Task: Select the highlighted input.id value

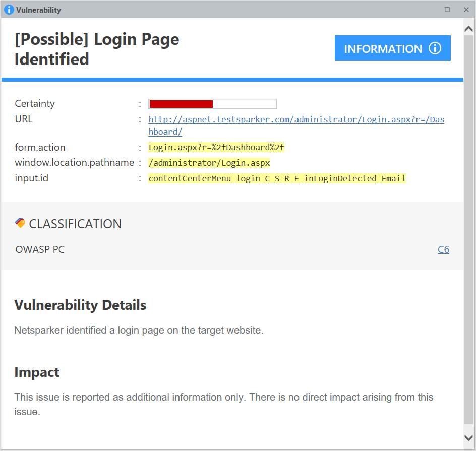Action: point(277,178)
